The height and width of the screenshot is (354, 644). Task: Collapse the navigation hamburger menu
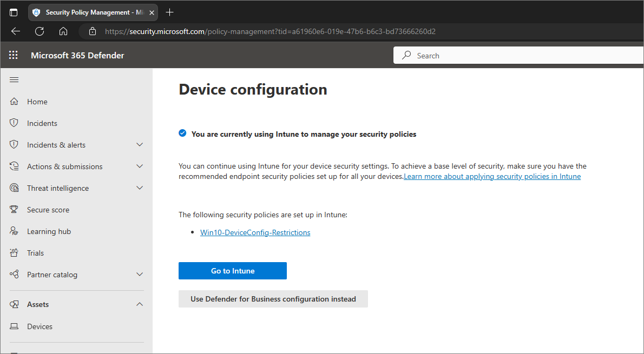[14, 80]
